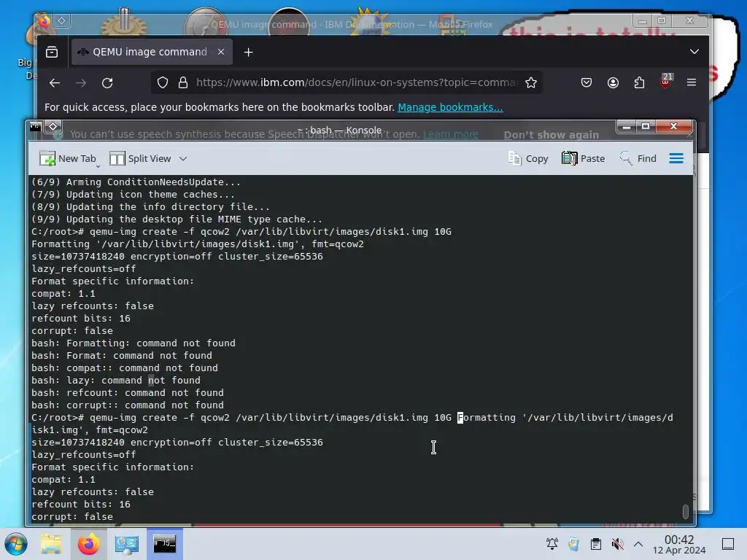Open the Learn more speech synthesis link
The width and height of the screenshot is (747, 560).
(451, 135)
